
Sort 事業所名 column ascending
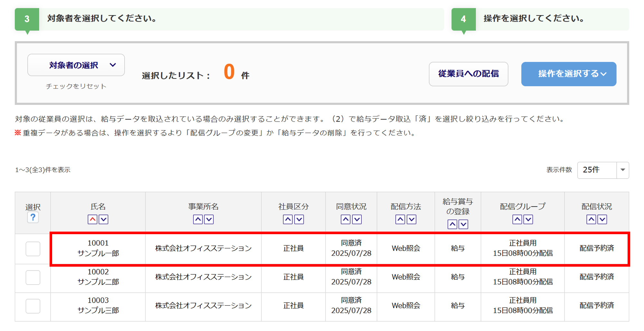[x=198, y=219]
